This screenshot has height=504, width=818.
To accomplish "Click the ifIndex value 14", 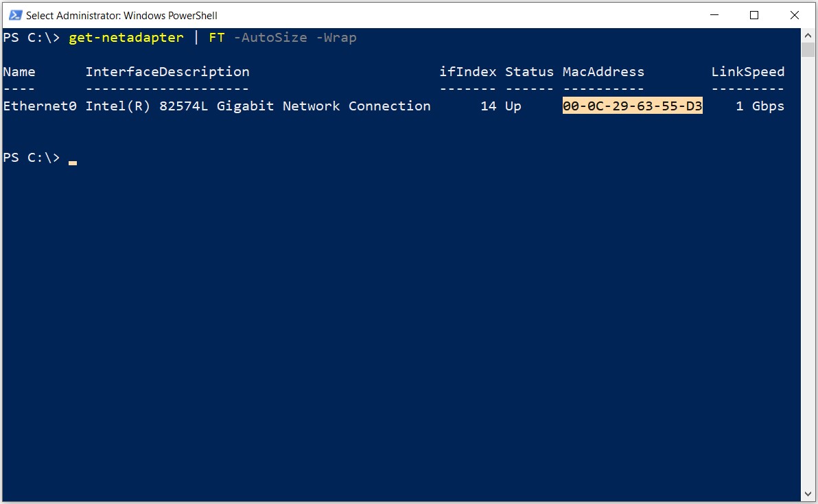I will 489,106.
